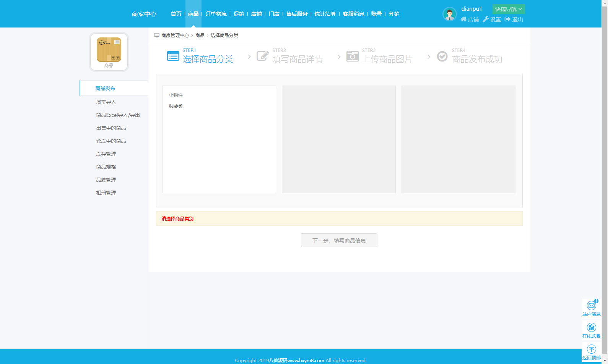Open 订单物流 top menu item
The image size is (608, 364).
216,14
